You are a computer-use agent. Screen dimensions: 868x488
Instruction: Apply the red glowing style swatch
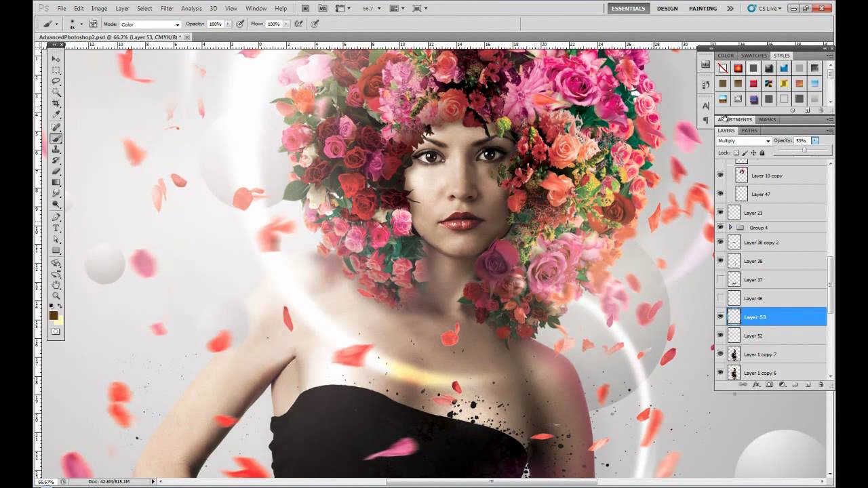point(738,68)
